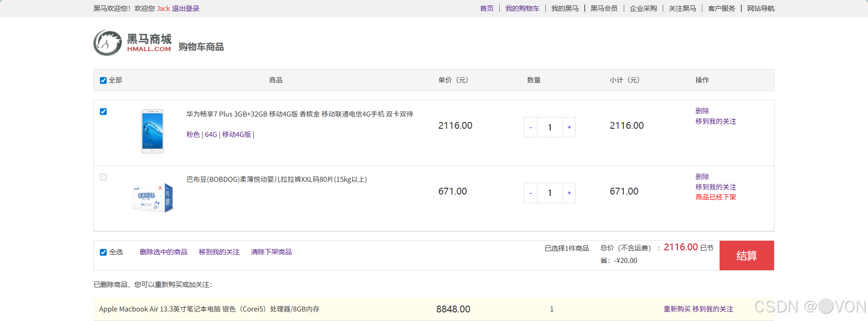Click 清除下架商品 link
Viewport: 868px width, 321px height.
pyautogui.click(x=271, y=252)
